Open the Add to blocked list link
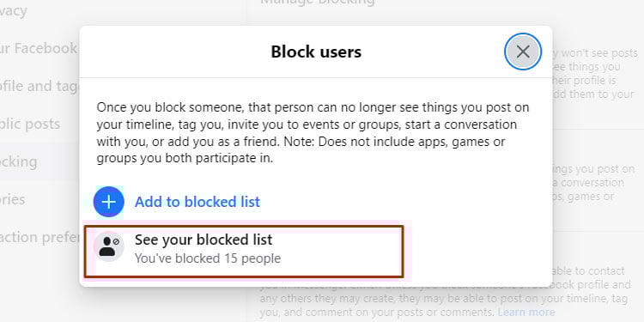 click(x=197, y=202)
